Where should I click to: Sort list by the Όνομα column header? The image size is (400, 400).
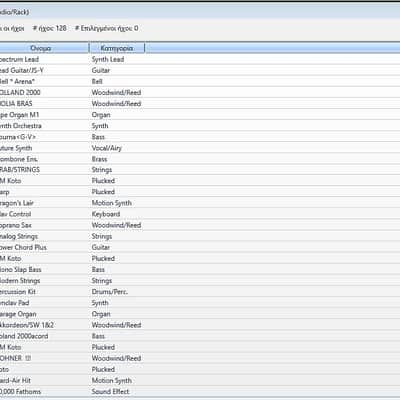[x=44, y=48]
